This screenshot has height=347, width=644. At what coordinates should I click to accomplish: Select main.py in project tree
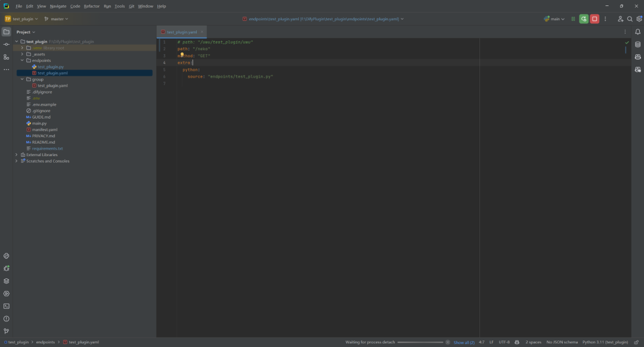(39, 123)
